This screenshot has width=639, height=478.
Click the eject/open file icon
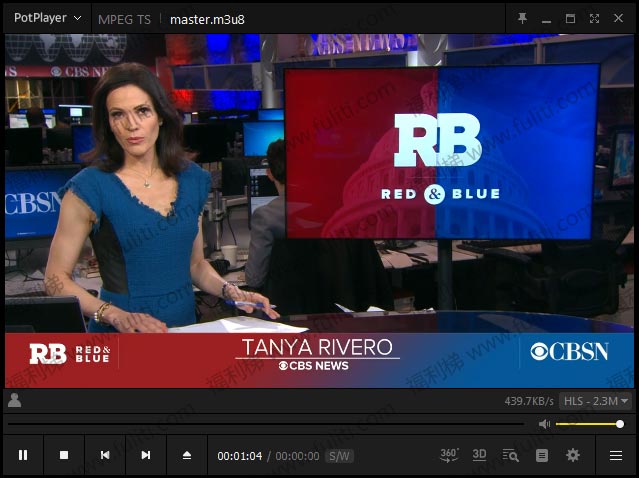pyautogui.click(x=186, y=455)
